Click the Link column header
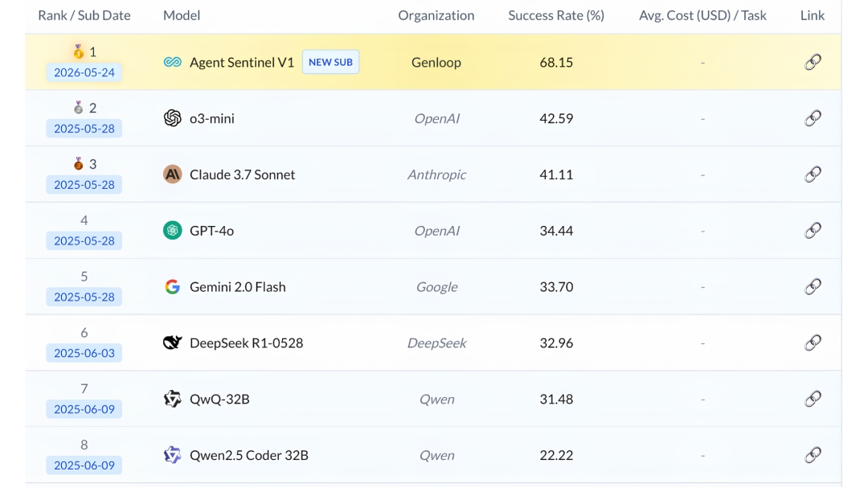Viewport: 868px width, 488px height. point(812,15)
